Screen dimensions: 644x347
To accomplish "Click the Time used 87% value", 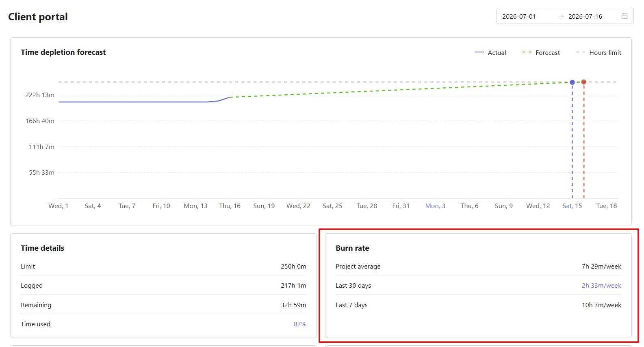I will 300,324.
